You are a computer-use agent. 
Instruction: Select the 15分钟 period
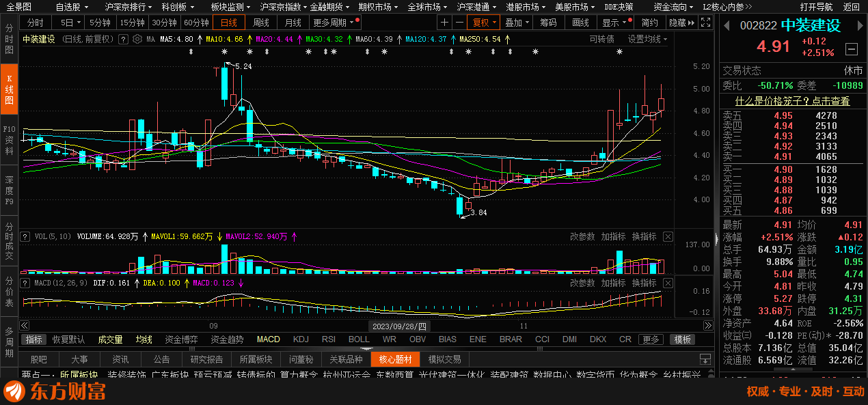[132, 23]
